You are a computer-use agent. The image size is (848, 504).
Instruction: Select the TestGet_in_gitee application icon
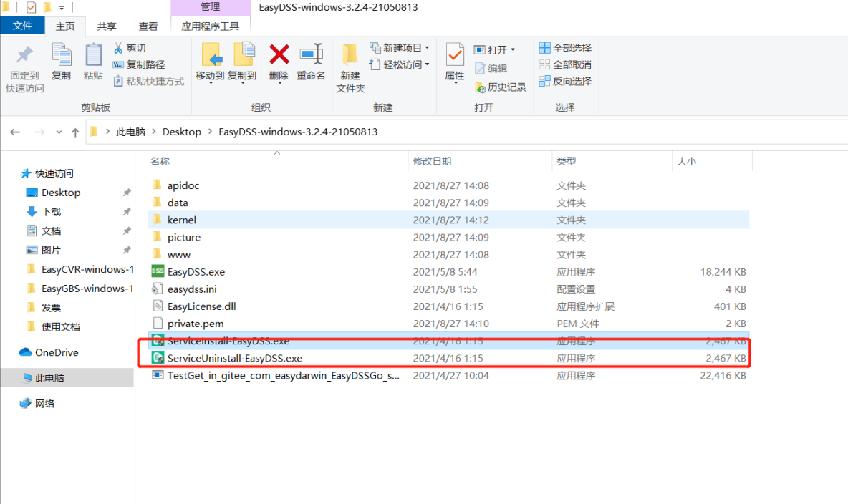click(158, 375)
